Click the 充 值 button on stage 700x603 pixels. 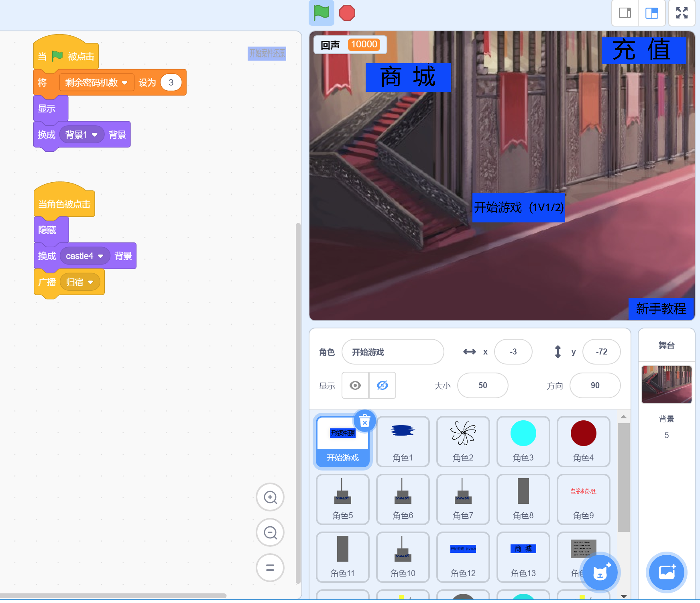tap(643, 50)
